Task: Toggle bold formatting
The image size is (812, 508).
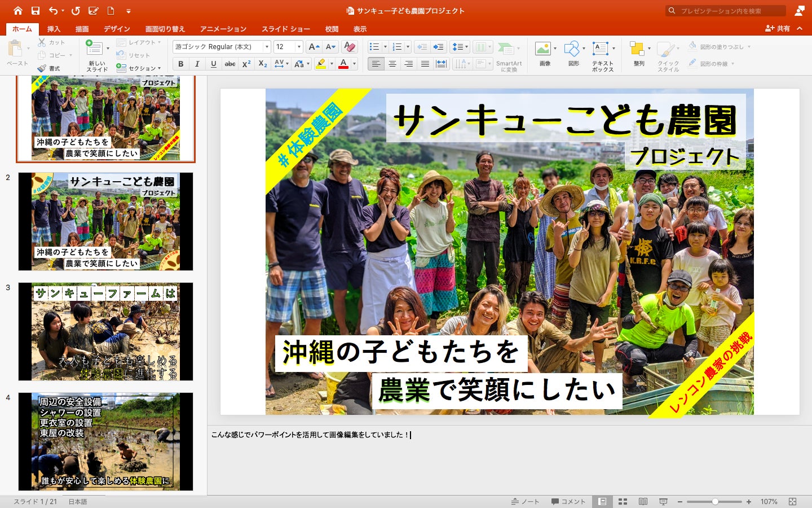Action: coord(180,64)
